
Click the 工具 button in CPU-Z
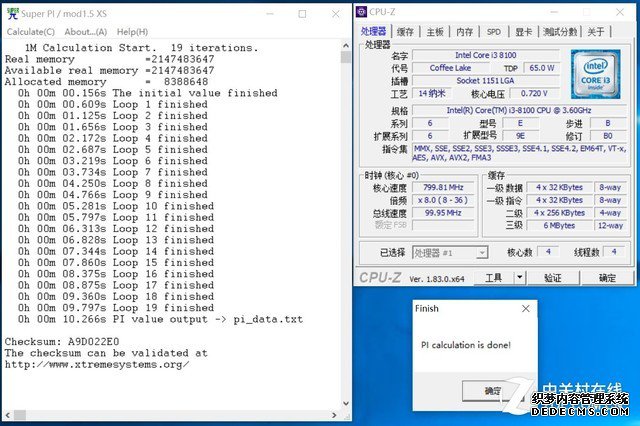click(493, 278)
